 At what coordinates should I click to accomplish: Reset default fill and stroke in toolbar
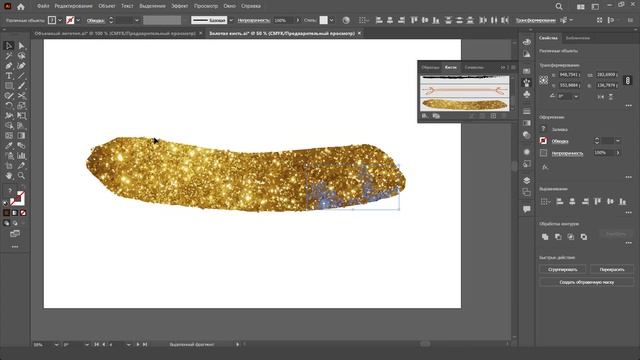point(6,202)
